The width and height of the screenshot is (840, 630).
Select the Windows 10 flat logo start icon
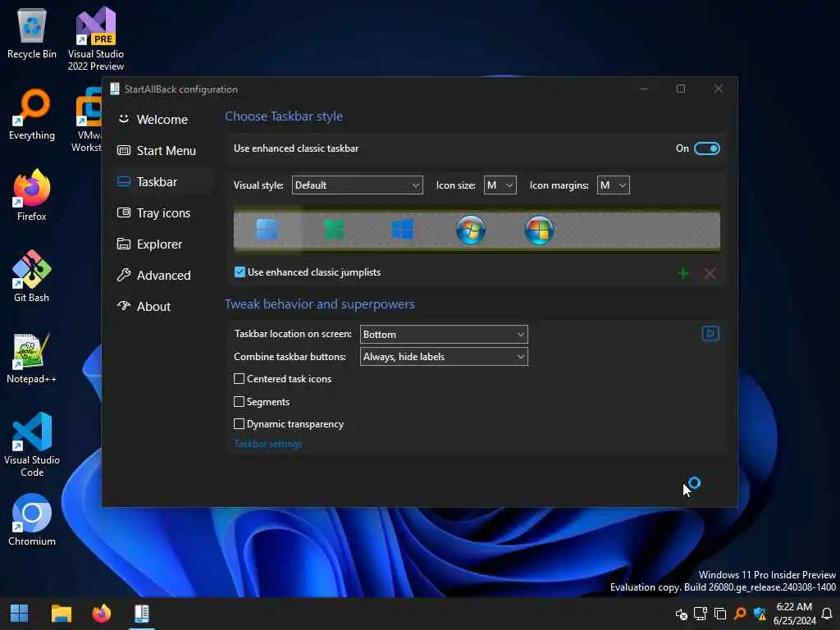[402, 230]
